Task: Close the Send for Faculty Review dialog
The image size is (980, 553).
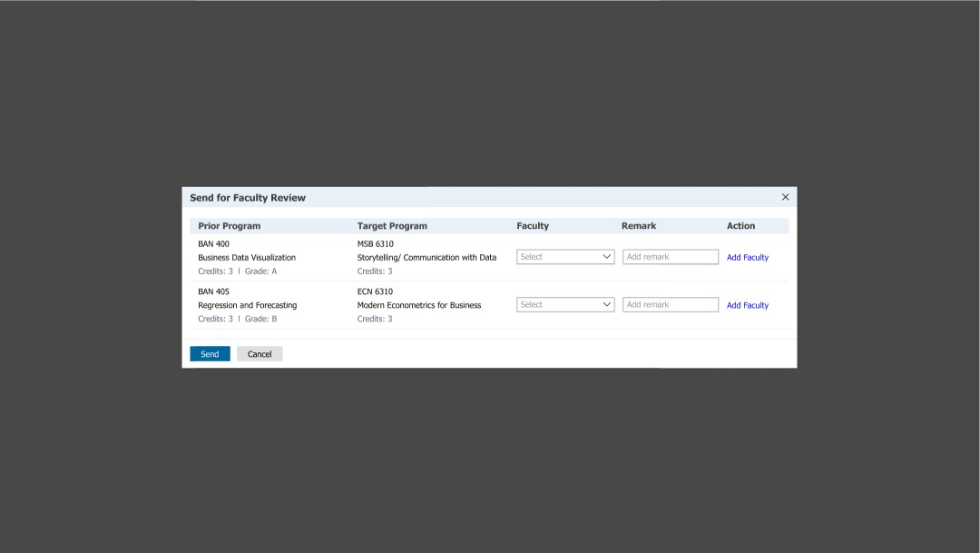Action: (x=785, y=196)
